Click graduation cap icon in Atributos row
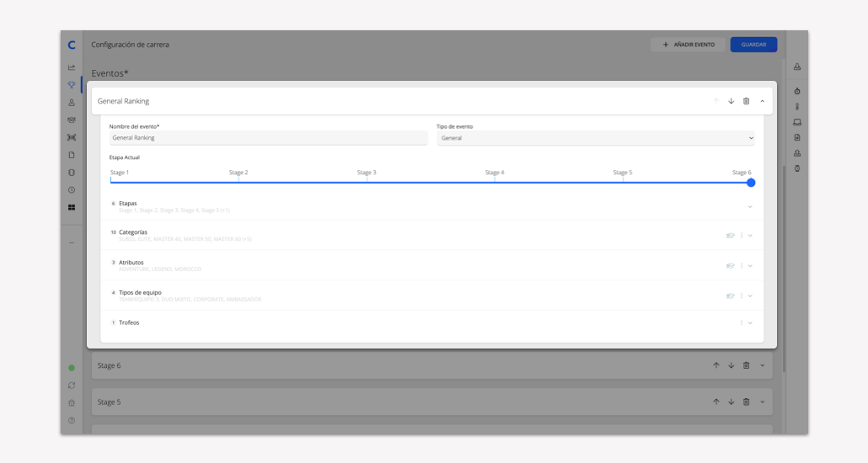 point(730,266)
